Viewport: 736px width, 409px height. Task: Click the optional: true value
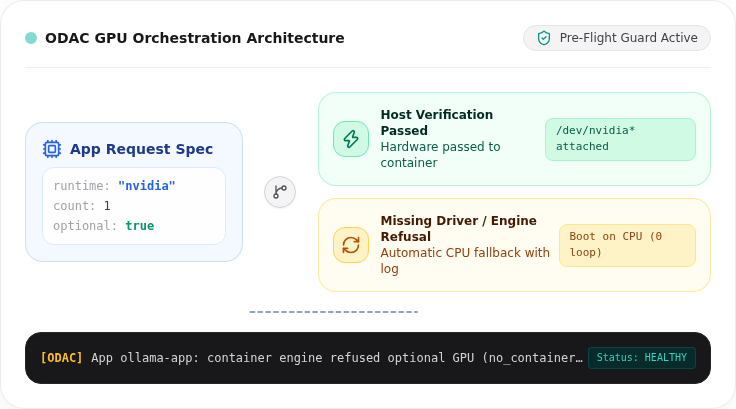(x=139, y=226)
